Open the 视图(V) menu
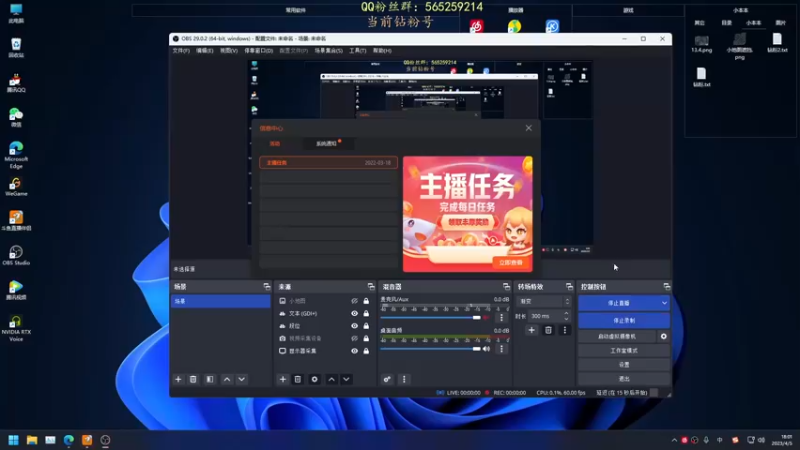The width and height of the screenshot is (800, 450). coord(229,51)
